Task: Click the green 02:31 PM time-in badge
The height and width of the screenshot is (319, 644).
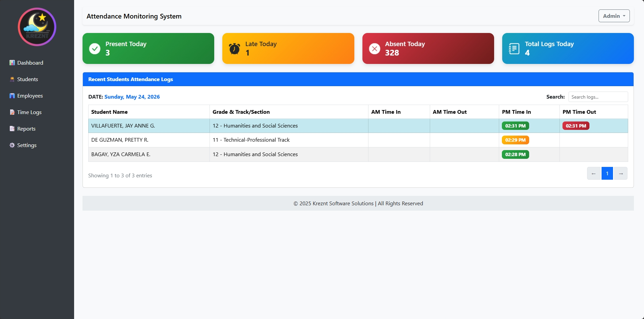Action: [x=515, y=126]
